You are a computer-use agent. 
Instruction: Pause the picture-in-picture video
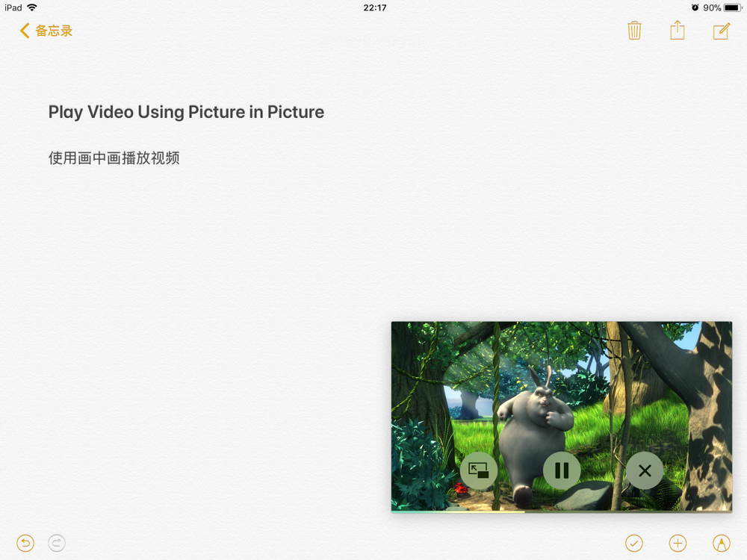[x=562, y=470]
